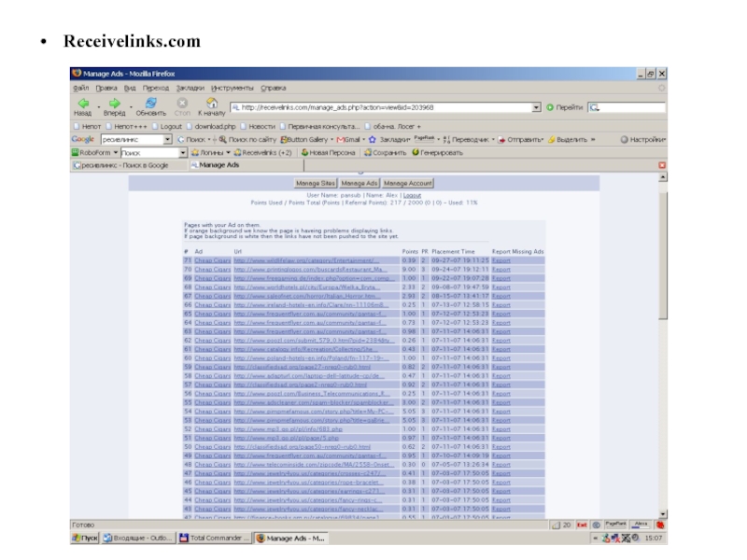Open Logout bookmark in bookmarks toolbar

tap(167, 126)
